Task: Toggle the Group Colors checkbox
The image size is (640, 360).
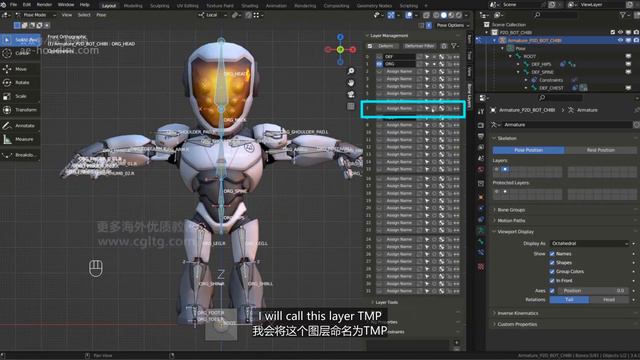Action: coord(552,272)
